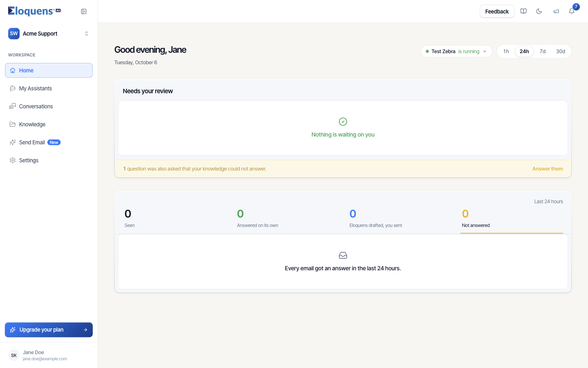
Task: Select Eloquens drafted, you sent stat
Action: [399, 218]
